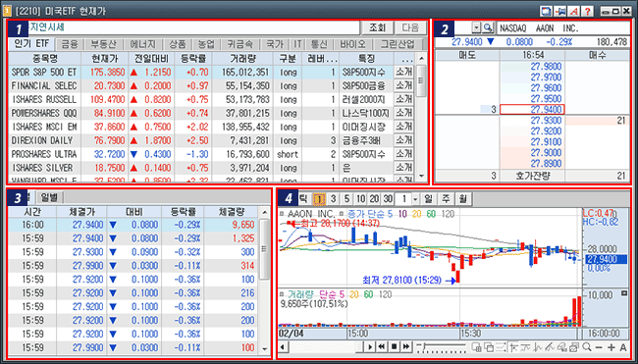Click the 거래량 column header in ETF table
Image resolution: width=638 pixels, height=364 pixels.
[242, 59]
